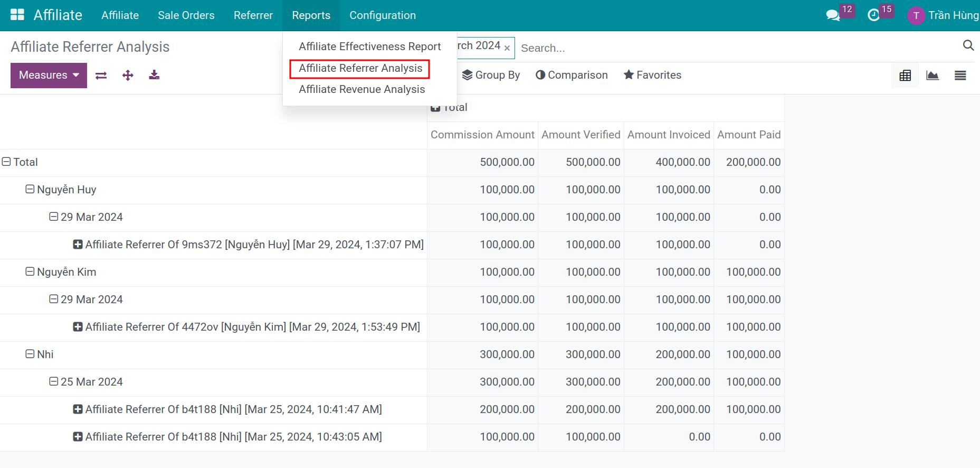Click the flip axis icon
Image resolution: width=980 pixels, height=468 pixels.
pos(101,76)
